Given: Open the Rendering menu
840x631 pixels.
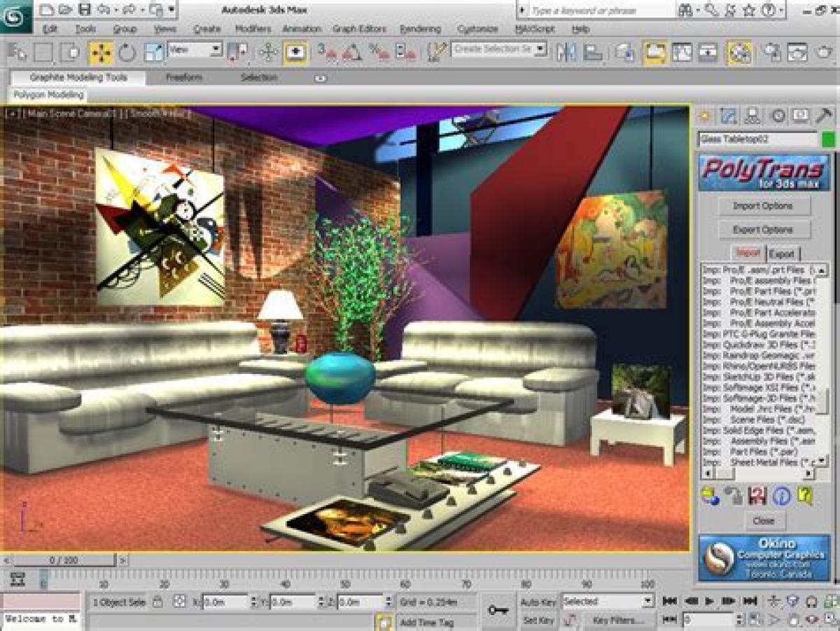Looking at the screenshot, I should coord(420,29).
